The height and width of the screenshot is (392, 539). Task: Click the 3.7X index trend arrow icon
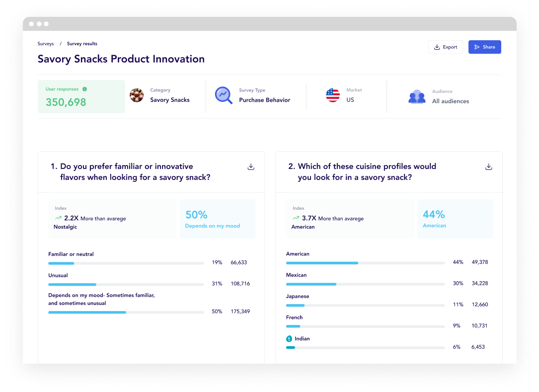pos(296,218)
